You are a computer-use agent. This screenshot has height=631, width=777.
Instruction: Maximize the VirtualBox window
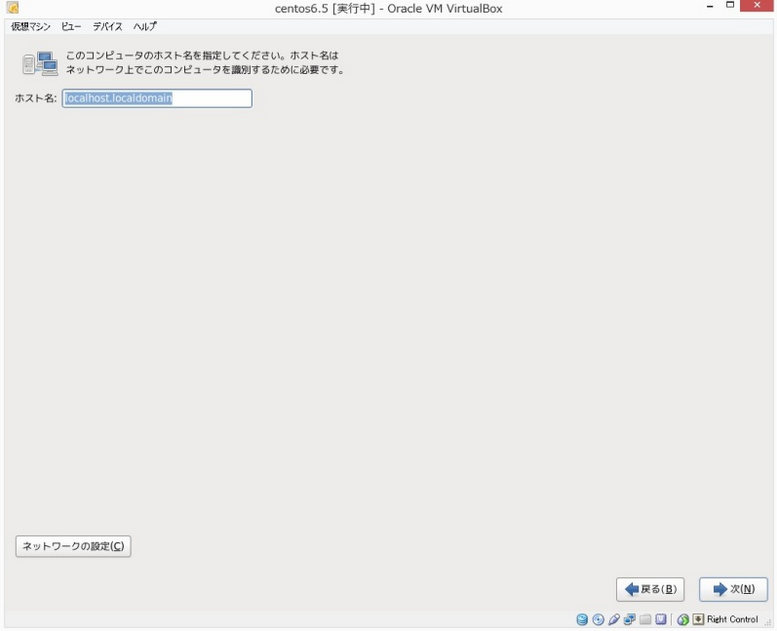pos(730,6)
